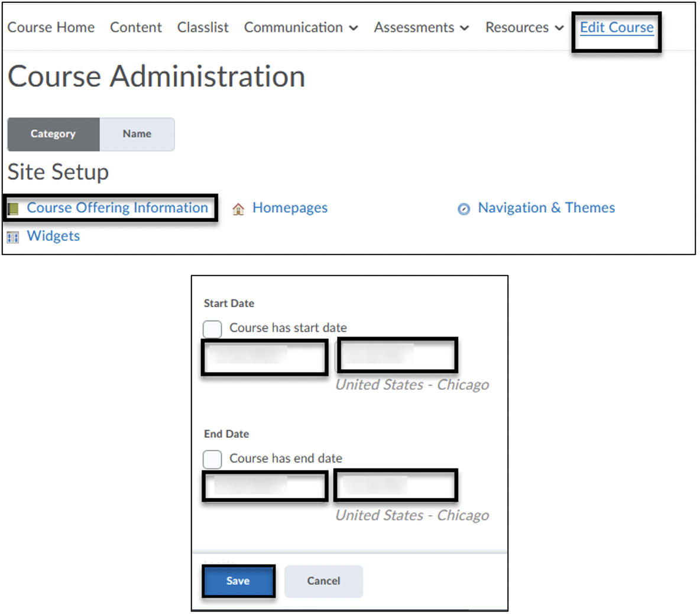The image size is (700, 614).
Task: Click the Widgets grid icon
Action: point(13,237)
